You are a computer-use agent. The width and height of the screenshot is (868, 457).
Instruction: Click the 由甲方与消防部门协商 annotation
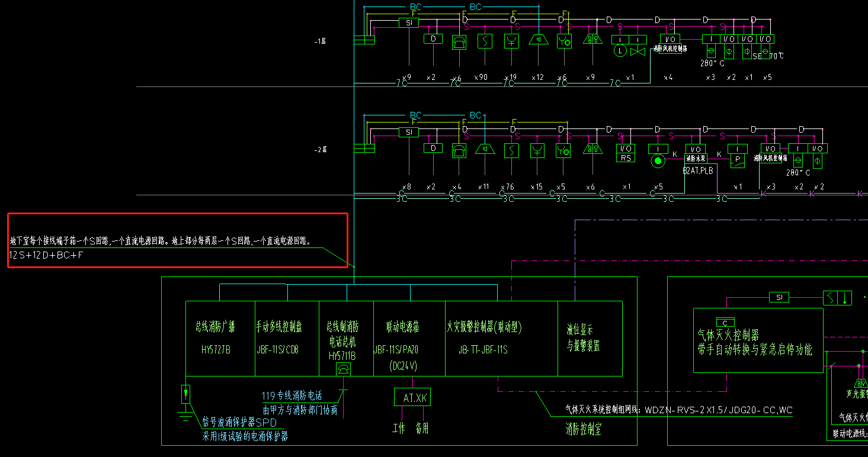pyautogui.click(x=300, y=410)
